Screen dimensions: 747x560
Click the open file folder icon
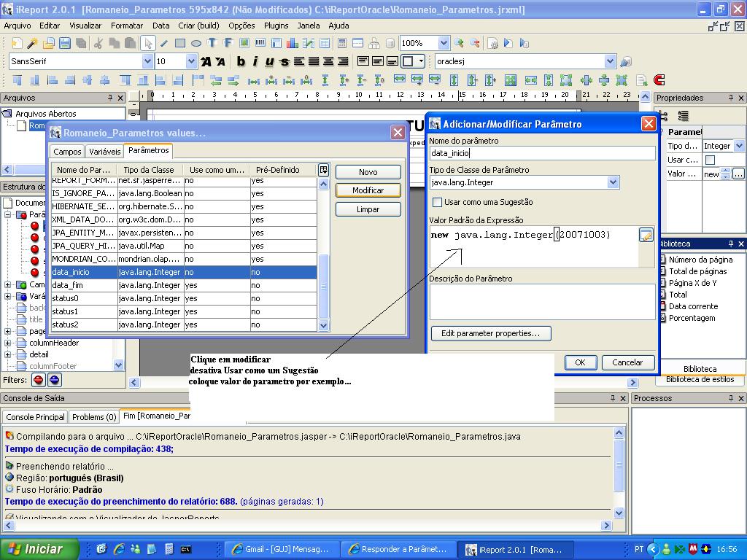(x=49, y=43)
